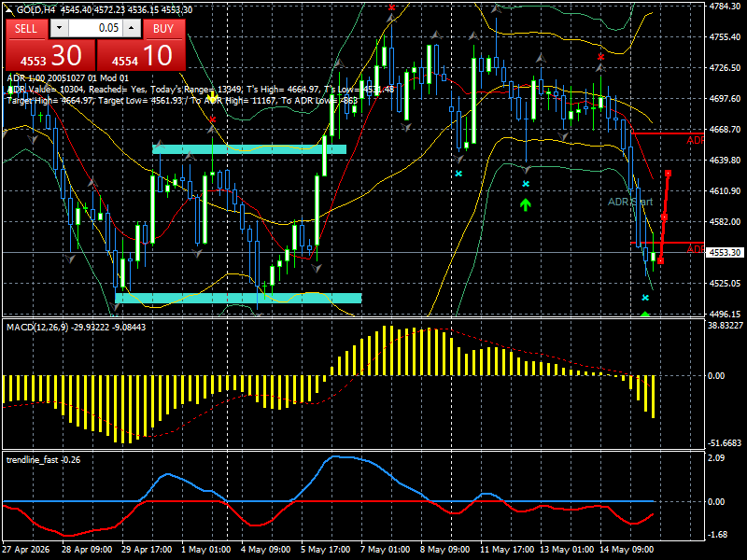The image size is (747, 560).
Task: Increase trade volume with the up arrow
Action: 132,28
